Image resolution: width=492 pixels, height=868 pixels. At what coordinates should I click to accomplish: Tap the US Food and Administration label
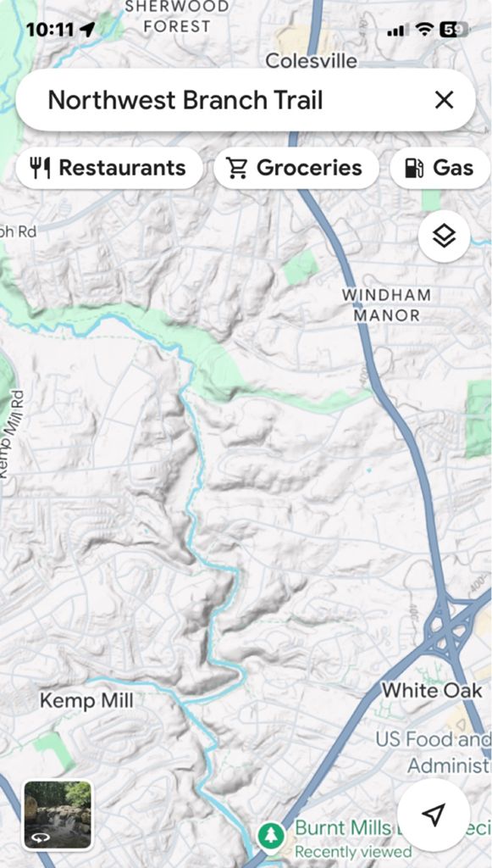pyautogui.click(x=434, y=753)
